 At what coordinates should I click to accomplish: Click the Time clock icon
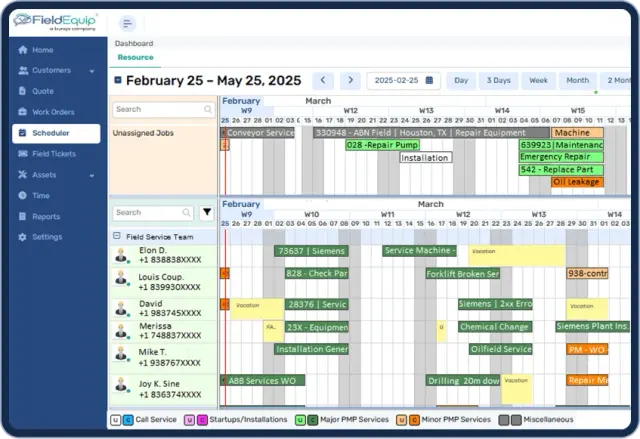22,195
